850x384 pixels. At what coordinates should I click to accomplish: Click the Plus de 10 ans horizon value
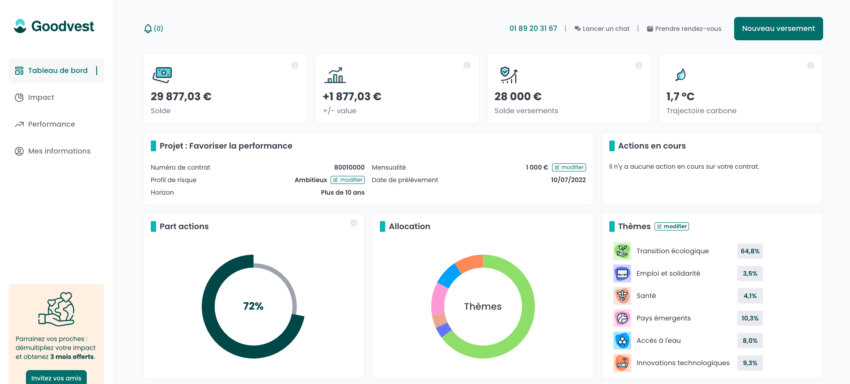pyautogui.click(x=343, y=193)
